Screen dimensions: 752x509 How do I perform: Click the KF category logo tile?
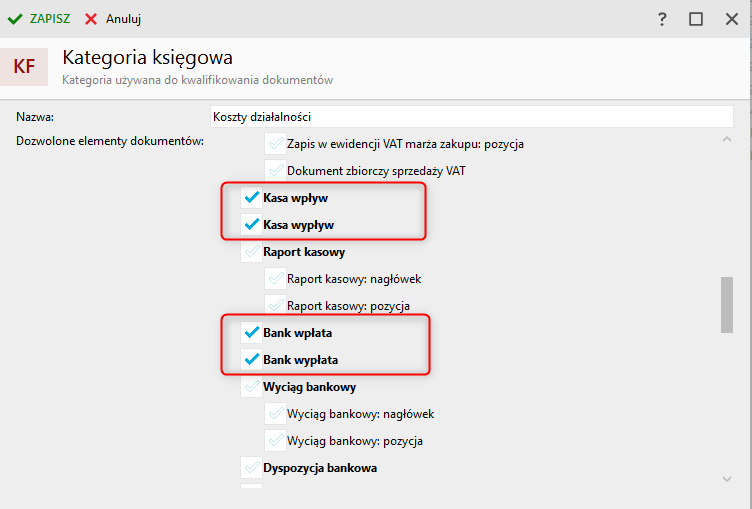(24, 67)
